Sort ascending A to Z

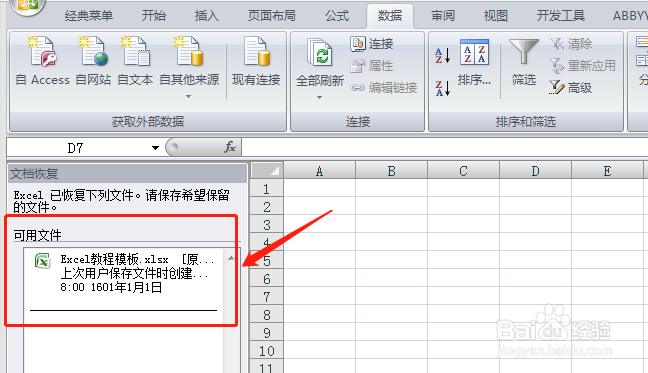point(442,55)
